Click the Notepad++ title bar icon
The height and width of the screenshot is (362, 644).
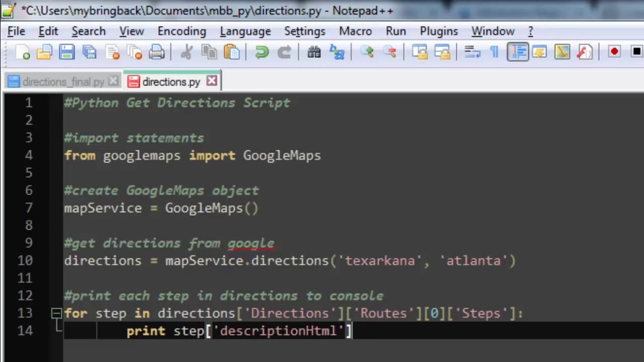[x=9, y=10]
